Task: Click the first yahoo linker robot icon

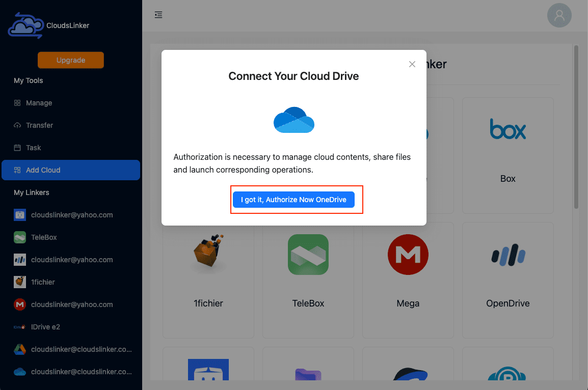Action: [x=20, y=215]
